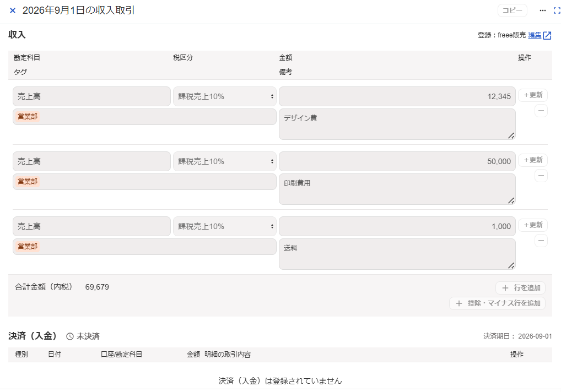Open 課税売上10% dropdown in 12,345 row
This screenshot has width=561, height=392.
coord(225,96)
